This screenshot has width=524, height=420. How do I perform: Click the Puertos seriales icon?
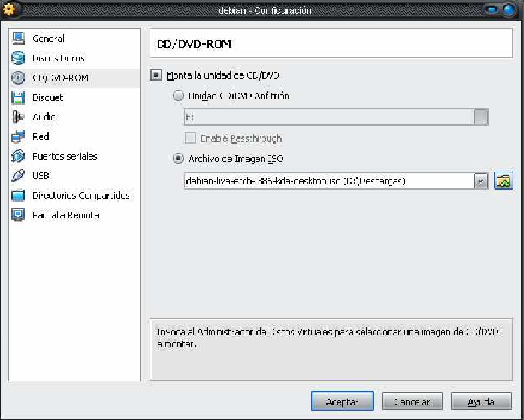19,156
